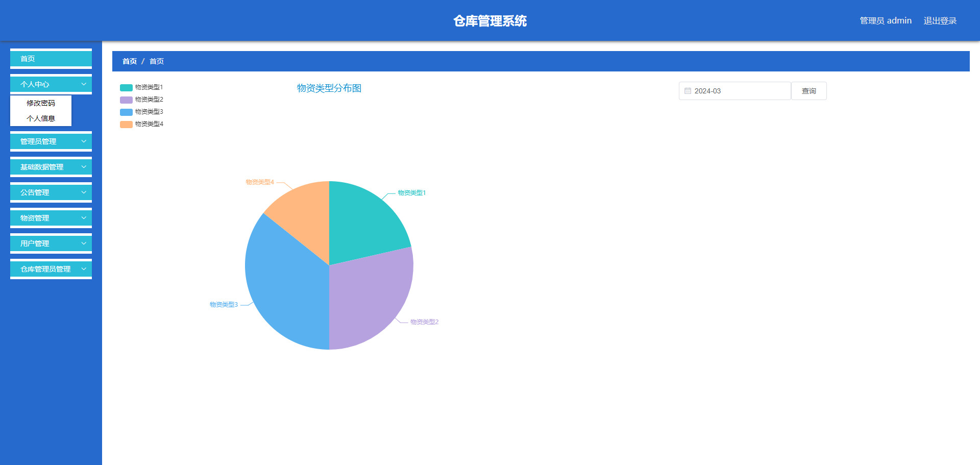Click the 查询 button
This screenshot has height=465, width=980.
coord(808,91)
